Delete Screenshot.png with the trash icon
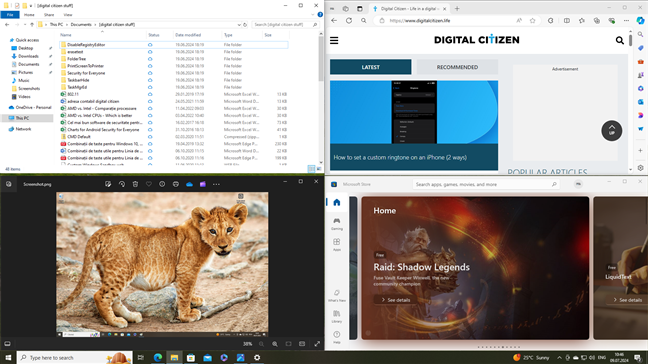 pyautogui.click(x=135, y=184)
